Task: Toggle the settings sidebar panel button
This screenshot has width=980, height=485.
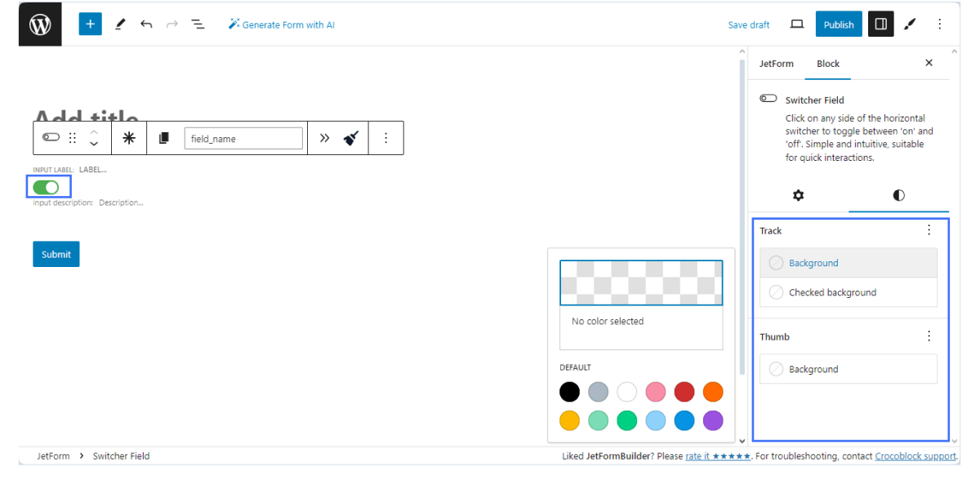Action: click(x=880, y=24)
